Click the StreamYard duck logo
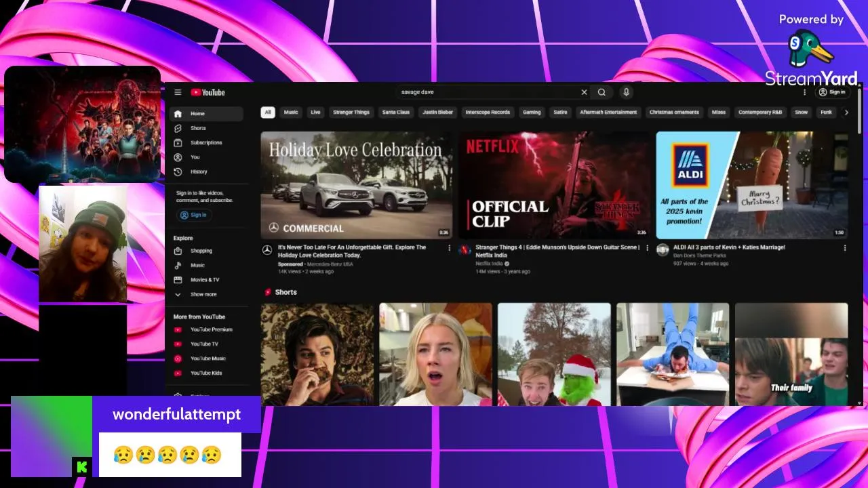The image size is (868, 488). [x=811, y=48]
